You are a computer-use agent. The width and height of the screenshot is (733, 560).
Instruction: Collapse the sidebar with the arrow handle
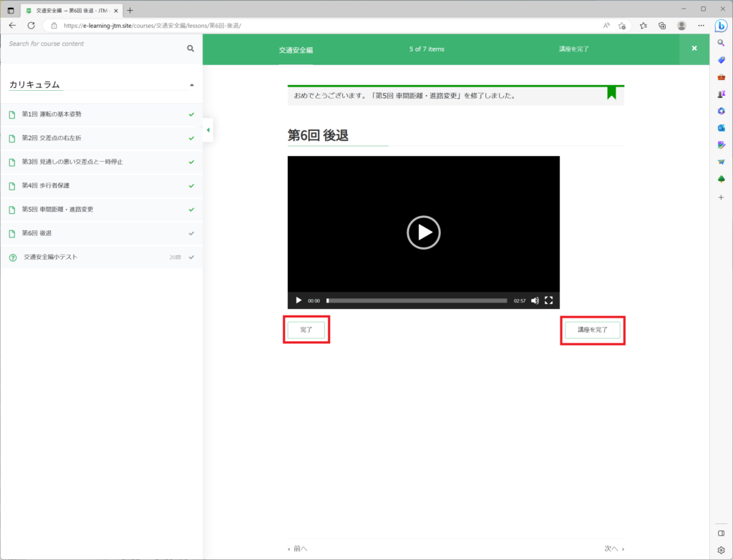point(208,130)
